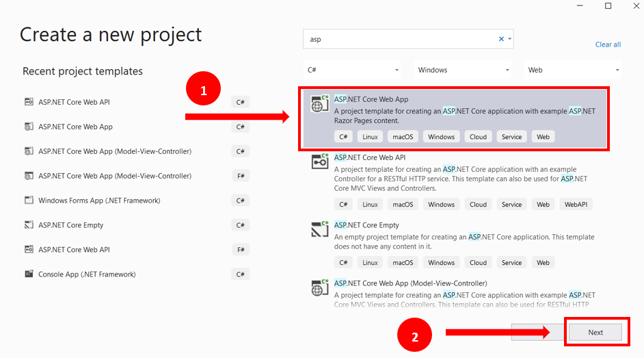644x358 pixels.
Task: Click the C# tag beside Console App
Action: 240,274
